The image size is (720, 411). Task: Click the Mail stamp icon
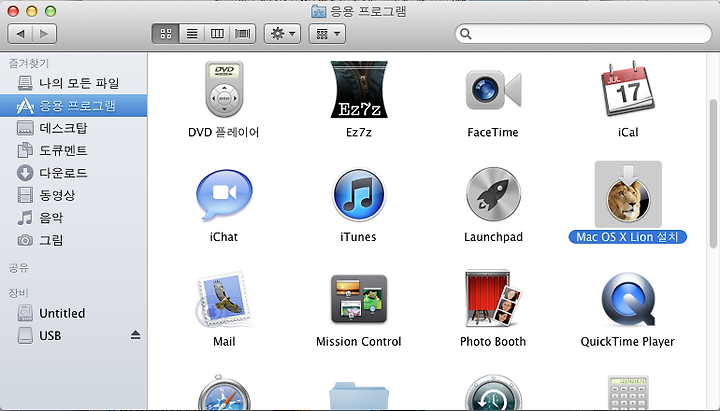[x=224, y=299]
